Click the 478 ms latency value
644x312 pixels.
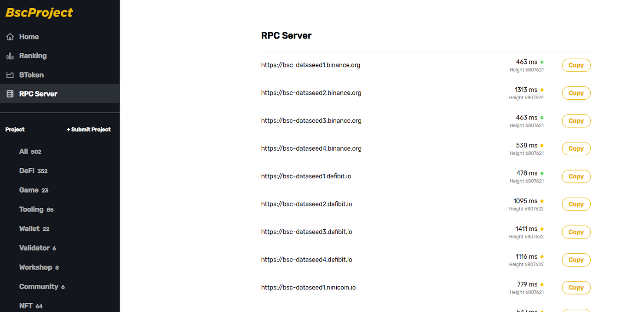(x=527, y=173)
